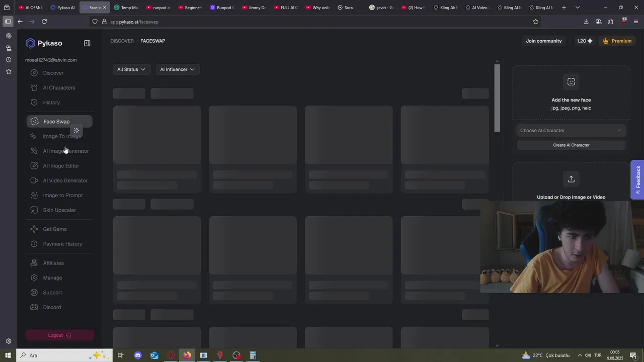Open AI Video Generator
Image resolution: width=644 pixels, height=362 pixels.
click(x=65, y=180)
